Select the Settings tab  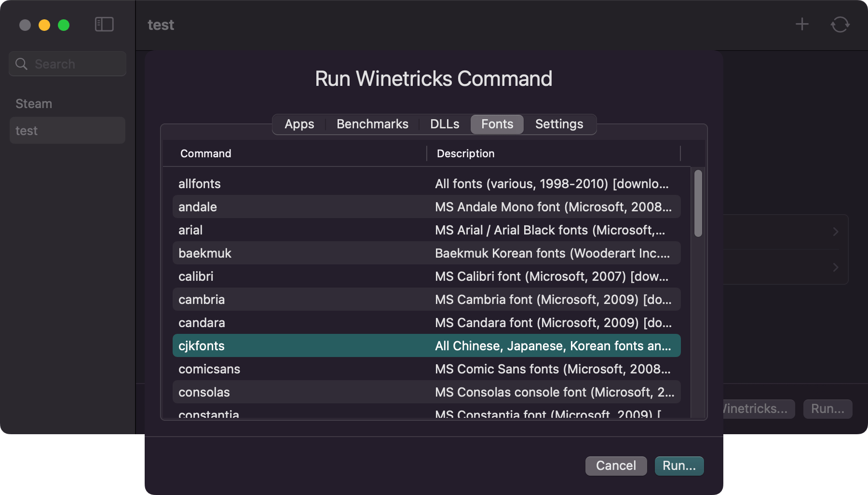pos(559,124)
